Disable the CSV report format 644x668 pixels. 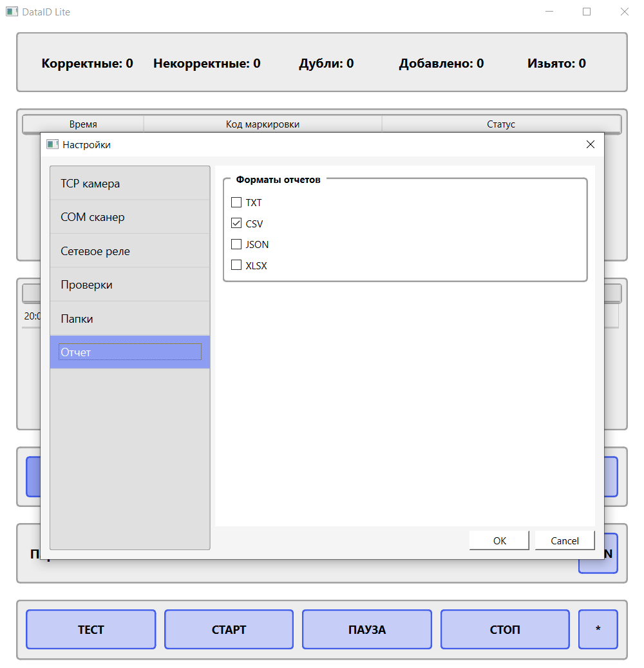click(x=236, y=223)
